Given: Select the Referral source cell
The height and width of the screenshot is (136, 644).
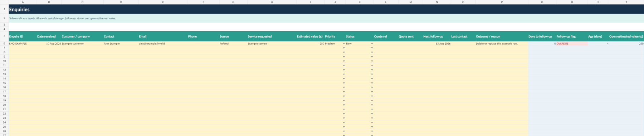Looking at the screenshot, I should 233,44.
